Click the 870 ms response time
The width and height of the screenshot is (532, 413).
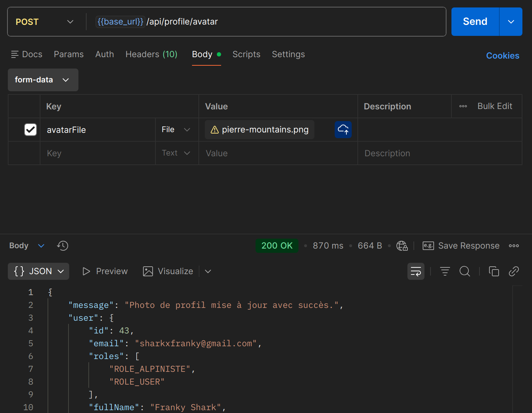tap(328, 246)
